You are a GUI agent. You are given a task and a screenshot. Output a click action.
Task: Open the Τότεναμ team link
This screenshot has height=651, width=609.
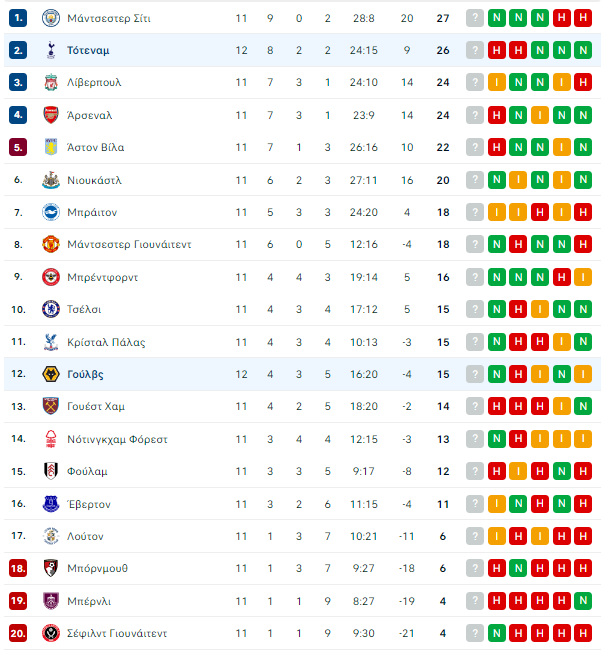[88, 51]
